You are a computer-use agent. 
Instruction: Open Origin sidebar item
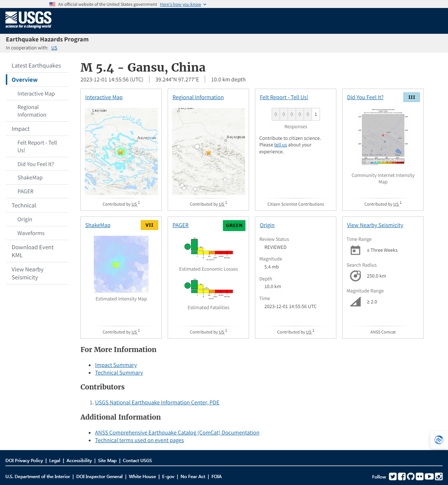pyautogui.click(x=25, y=219)
